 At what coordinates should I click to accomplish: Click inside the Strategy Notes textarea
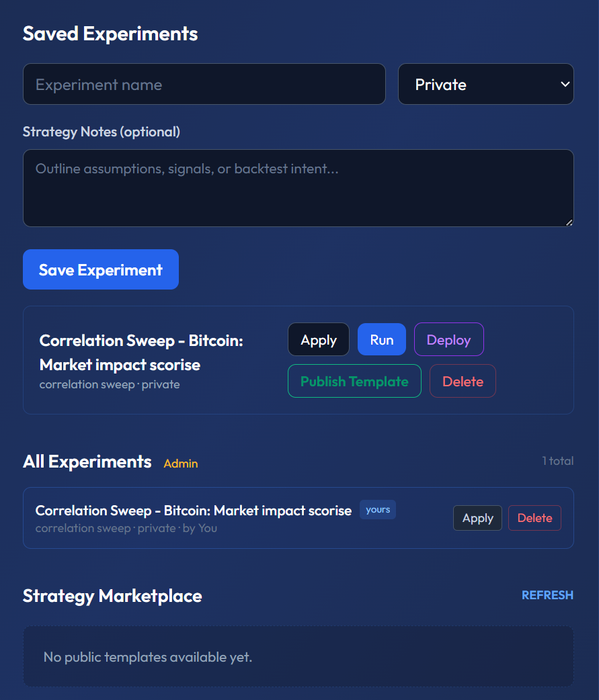[298, 188]
